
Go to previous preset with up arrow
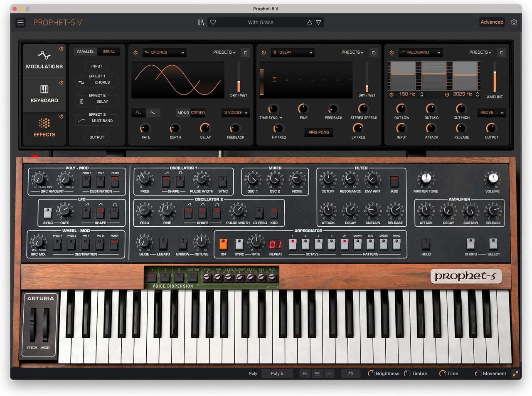coord(310,22)
